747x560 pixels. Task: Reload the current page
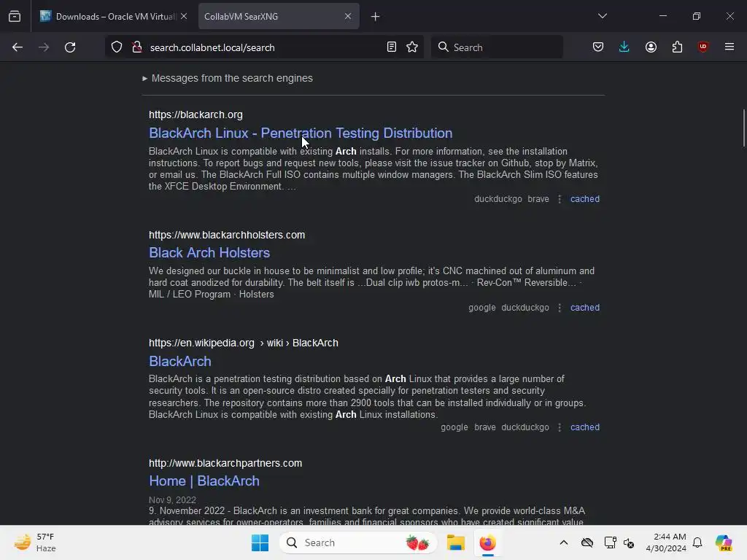coord(70,47)
